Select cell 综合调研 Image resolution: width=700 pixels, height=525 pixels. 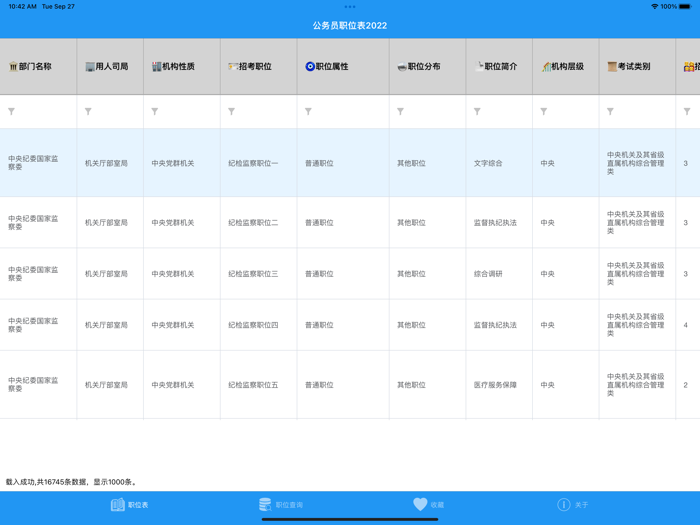[x=488, y=274]
